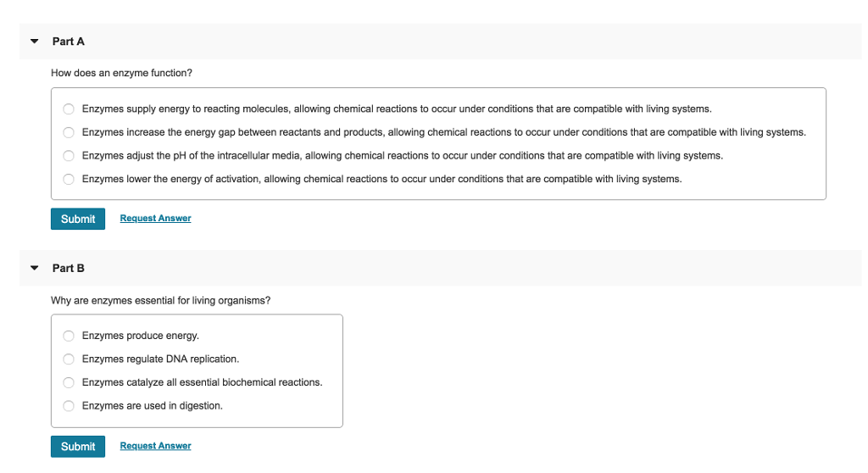The height and width of the screenshot is (473, 868).
Task: Click Request Answer link for Part A
Action: tap(155, 219)
